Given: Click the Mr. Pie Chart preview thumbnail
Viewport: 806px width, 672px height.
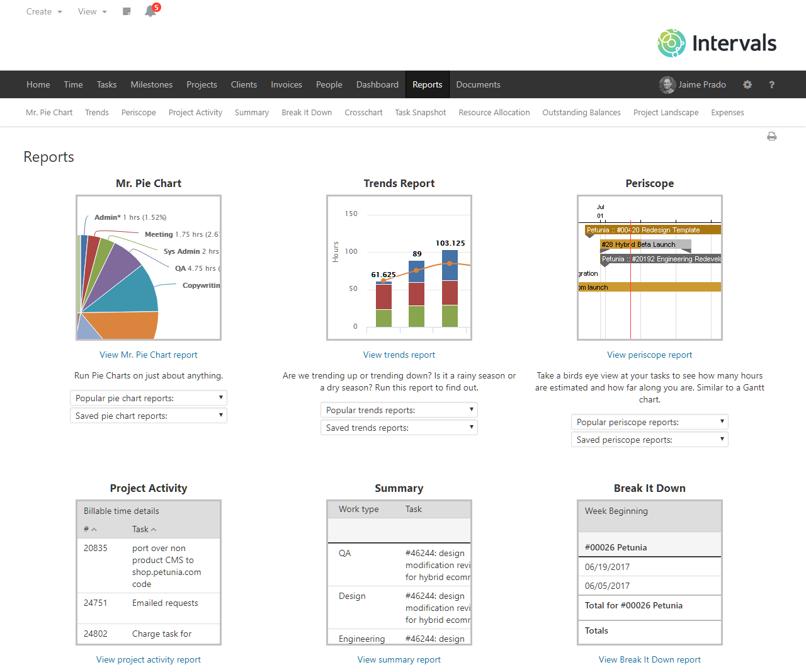Looking at the screenshot, I should pos(149,268).
